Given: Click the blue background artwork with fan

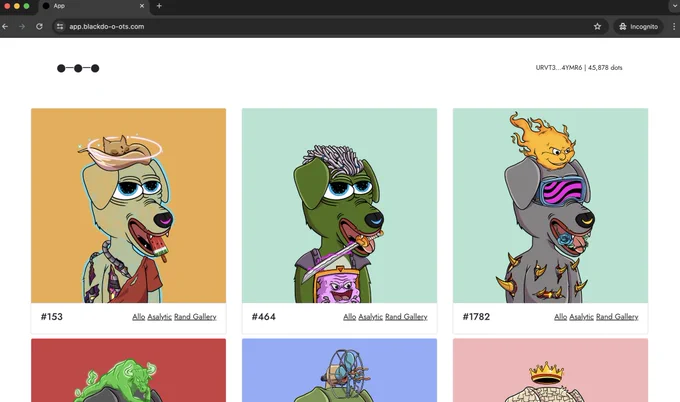Looking at the screenshot, I should click(x=339, y=370).
